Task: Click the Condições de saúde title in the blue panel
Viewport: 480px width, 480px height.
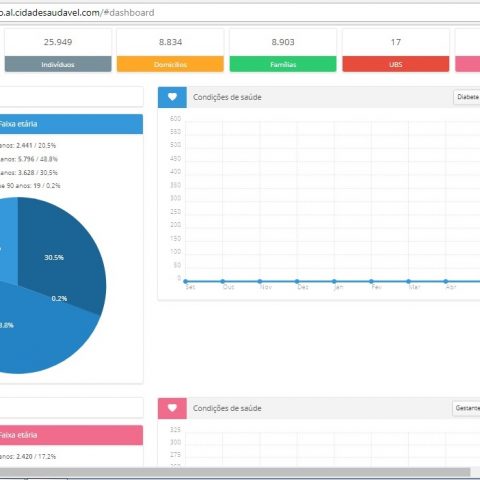Action: click(x=227, y=97)
